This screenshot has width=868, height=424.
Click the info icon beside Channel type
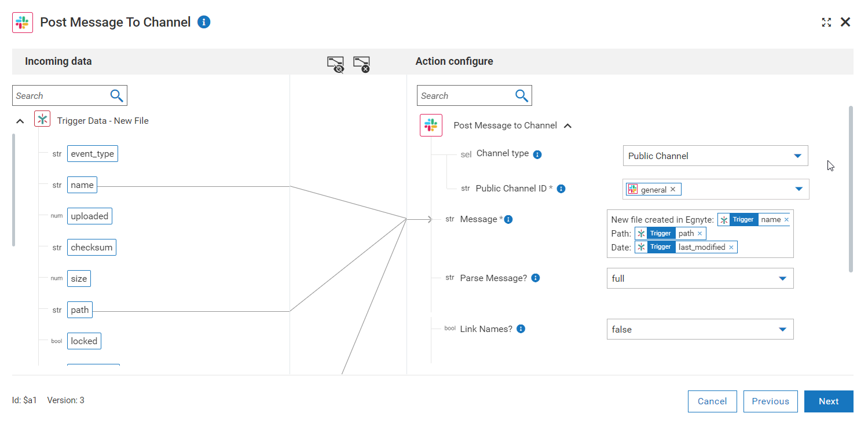537,154
